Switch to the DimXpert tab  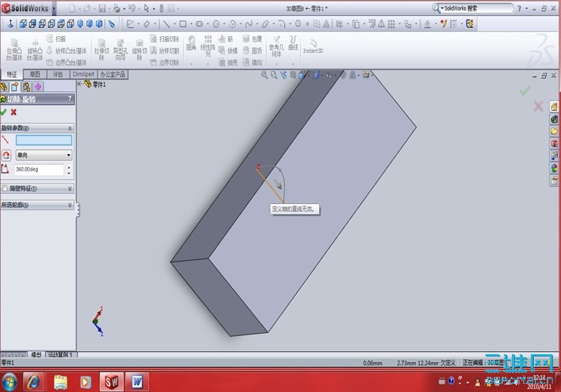click(x=83, y=74)
